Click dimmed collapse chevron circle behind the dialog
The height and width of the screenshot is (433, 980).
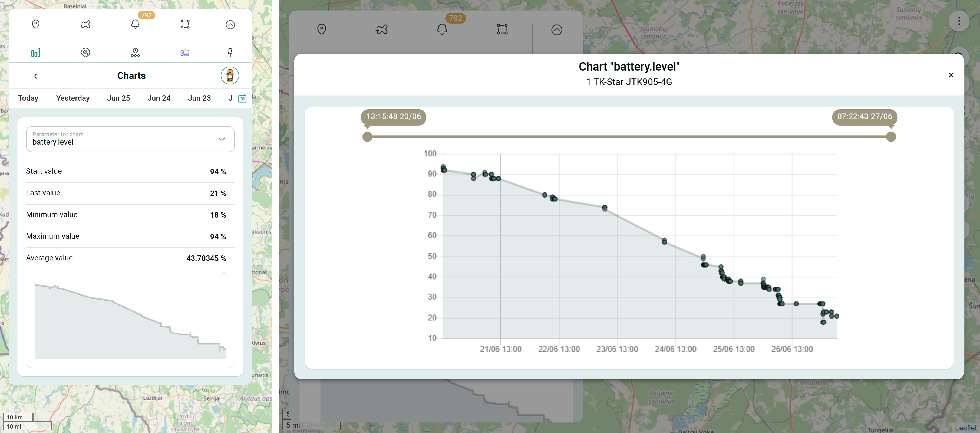coord(557,30)
